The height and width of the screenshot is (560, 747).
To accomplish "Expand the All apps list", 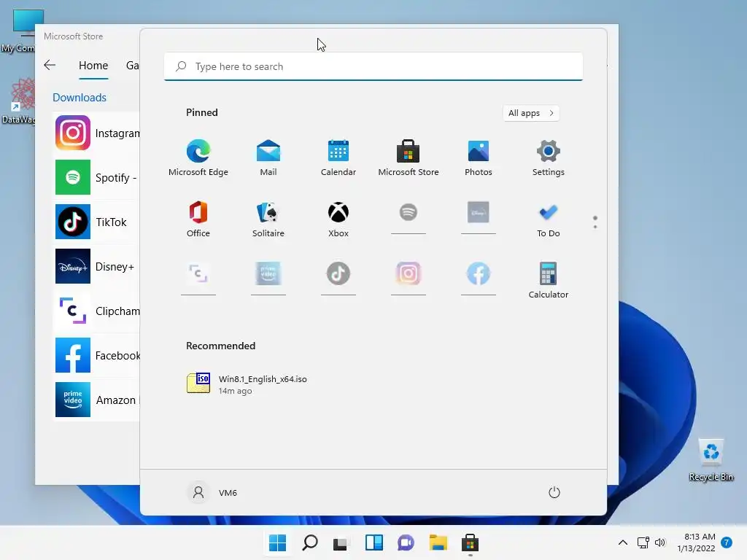I will click(531, 113).
